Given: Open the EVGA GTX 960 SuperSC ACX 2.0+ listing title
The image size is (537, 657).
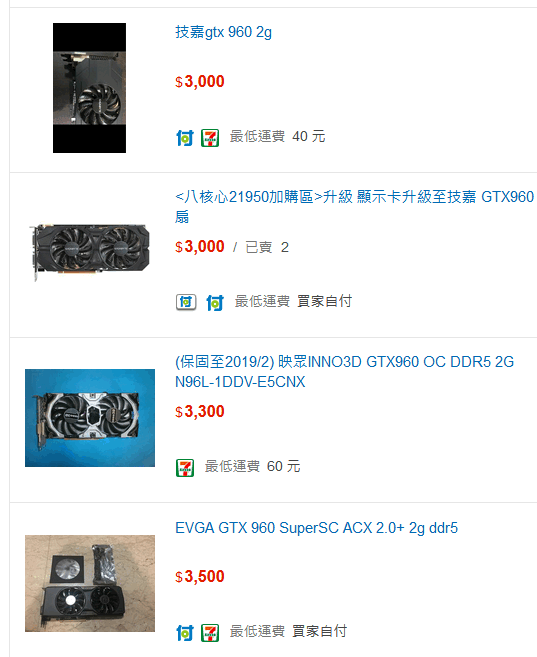Looking at the screenshot, I should click(316, 528).
